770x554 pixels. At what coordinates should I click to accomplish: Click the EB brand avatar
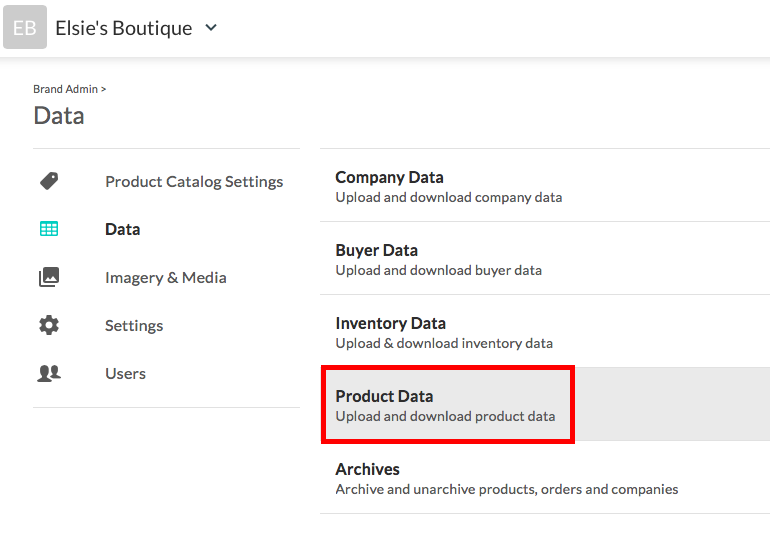click(25, 27)
